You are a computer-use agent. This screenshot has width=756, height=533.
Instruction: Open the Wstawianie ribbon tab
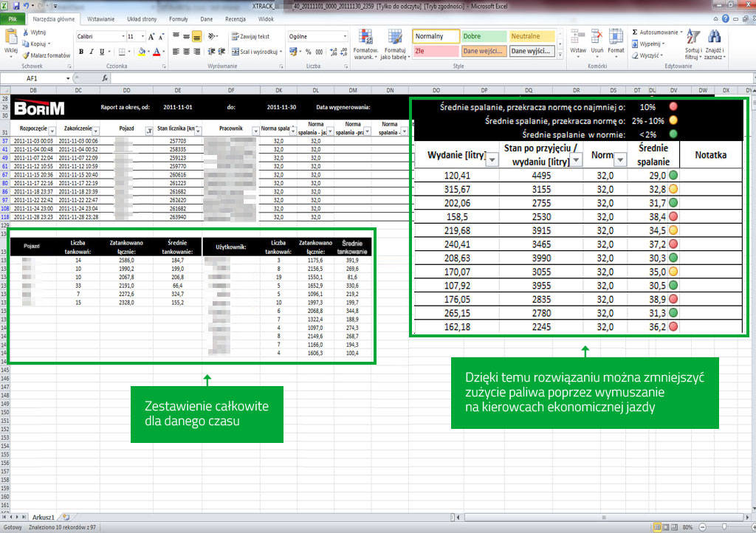pyautogui.click(x=100, y=18)
